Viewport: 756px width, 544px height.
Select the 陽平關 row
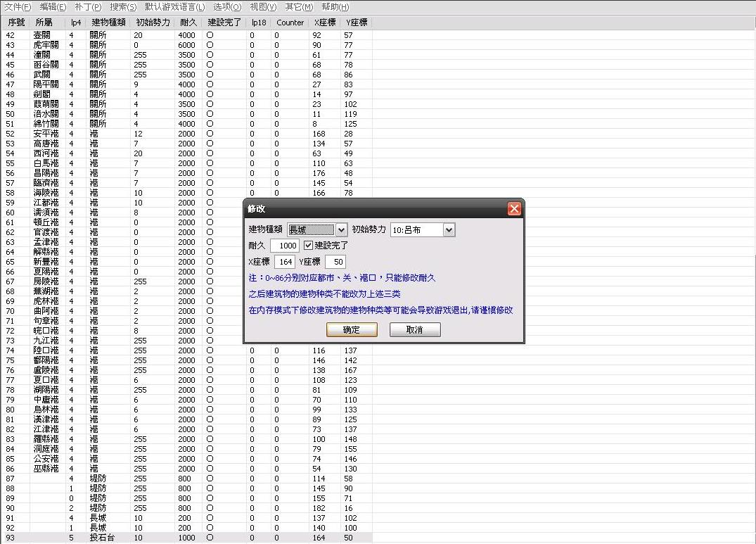(x=187, y=84)
